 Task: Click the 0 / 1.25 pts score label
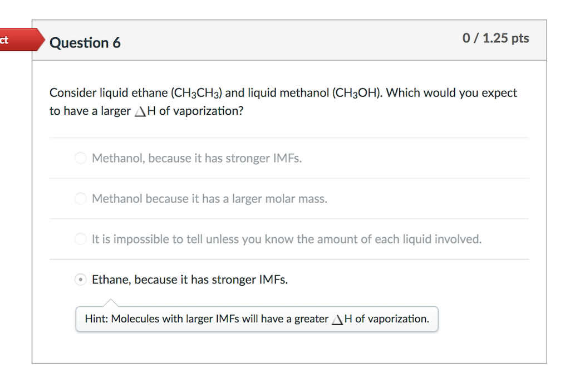tap(495, 38)
